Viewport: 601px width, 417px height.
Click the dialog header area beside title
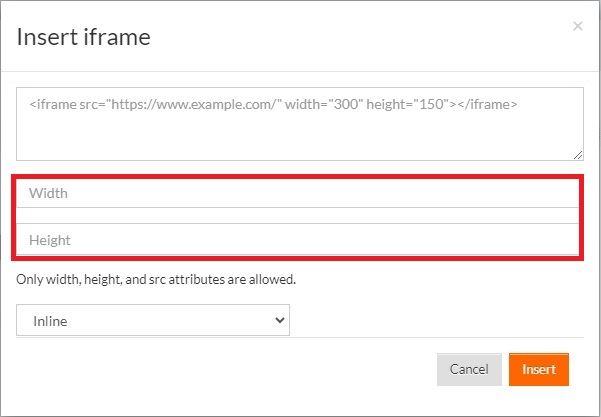pos(360,37)
